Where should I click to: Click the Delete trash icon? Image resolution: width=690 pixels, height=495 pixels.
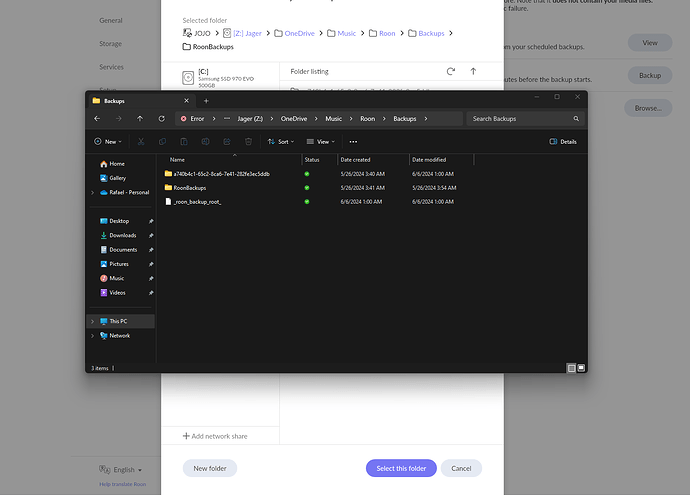point(248,142)
